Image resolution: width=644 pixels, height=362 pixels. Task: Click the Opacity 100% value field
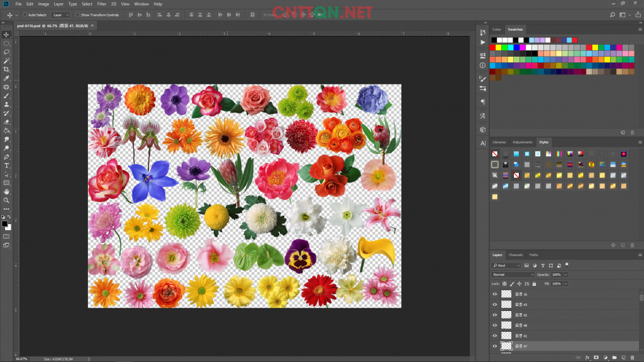(557, 274)
